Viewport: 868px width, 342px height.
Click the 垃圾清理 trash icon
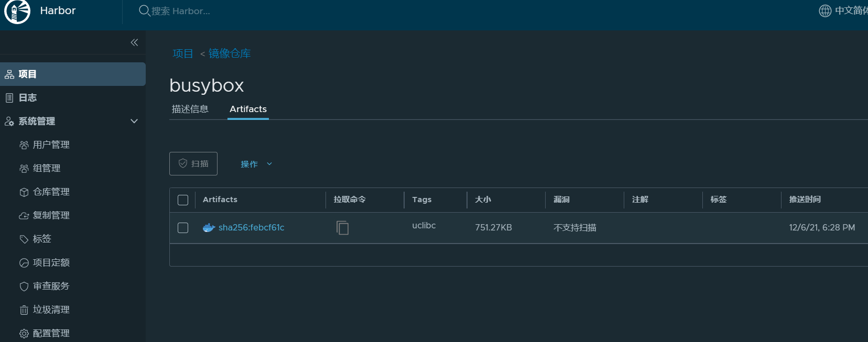click(24, 310)
